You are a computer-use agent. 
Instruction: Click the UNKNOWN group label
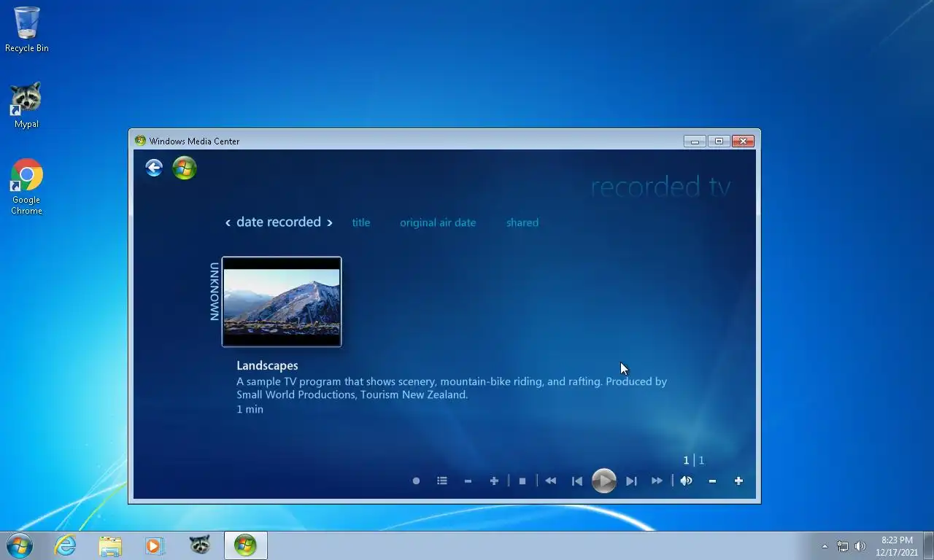pos(215,292)
